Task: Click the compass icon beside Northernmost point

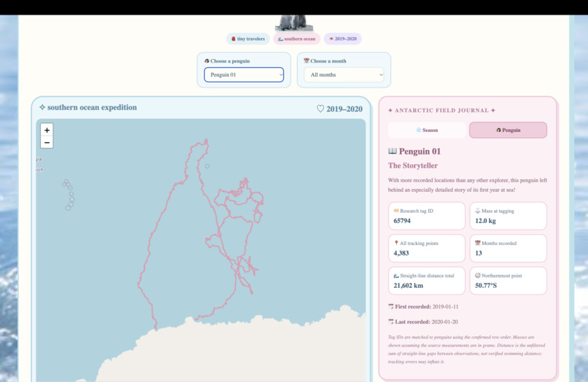Action: 478,275
